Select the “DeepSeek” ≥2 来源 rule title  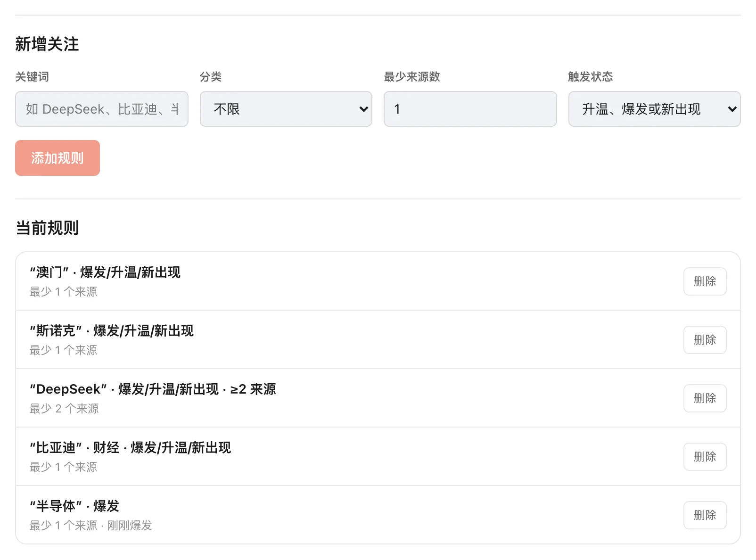[x=153, y=389]
